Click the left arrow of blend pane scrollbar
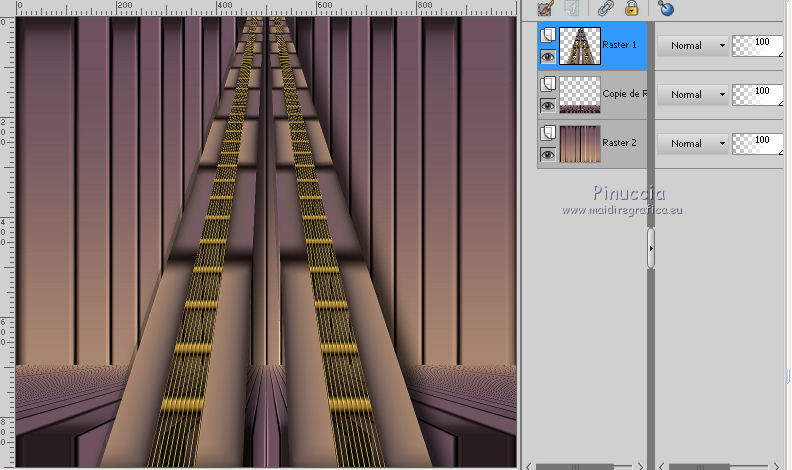This screenshot has width=792, height=470. (661, 465)
